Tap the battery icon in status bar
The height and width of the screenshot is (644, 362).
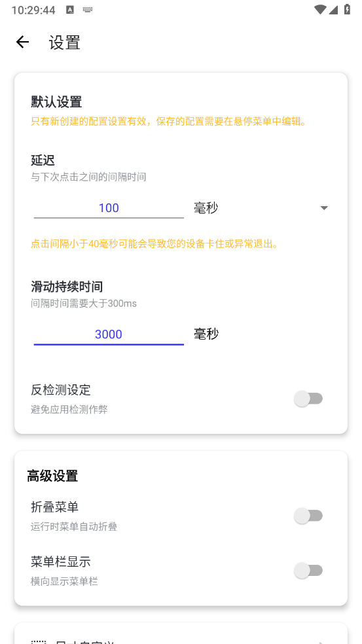[347, 9]
